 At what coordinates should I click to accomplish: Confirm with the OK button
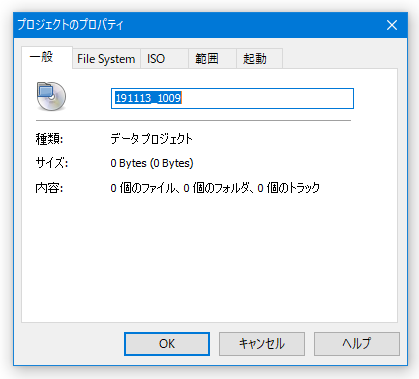pos(167,344)
